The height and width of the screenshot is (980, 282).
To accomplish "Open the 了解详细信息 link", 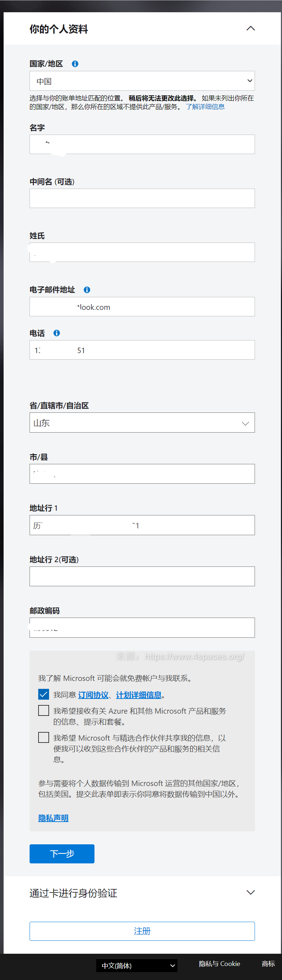I will click(x=205, y=107).
